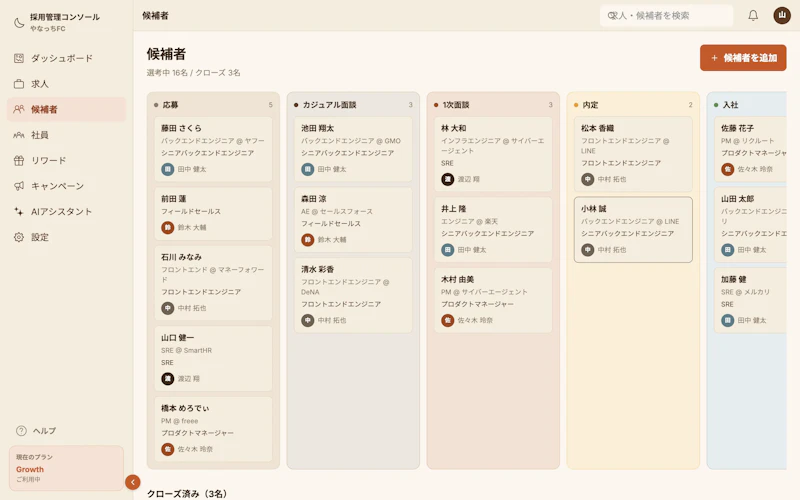This screenshot has width=800, height=500.
Task: Click recruiter avatar on 小林 誠 card
Action: coord(588,250)
